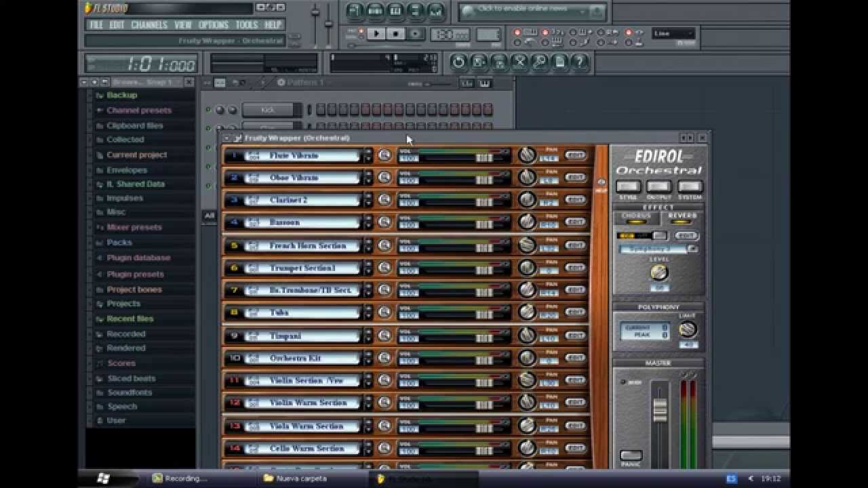Screen dimensions: 868x488
Task: Toggle the Mono switch in Master section
Action: tap(623, 382)
